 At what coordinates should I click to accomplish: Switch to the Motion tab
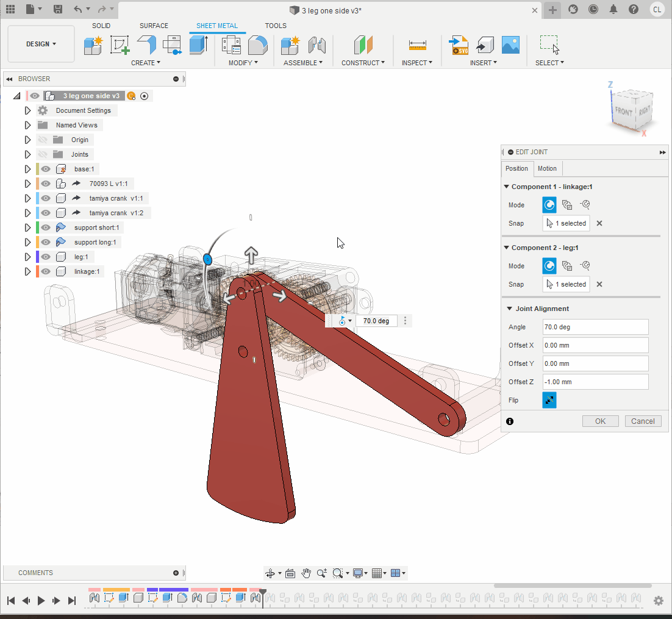tap(546, 168)
